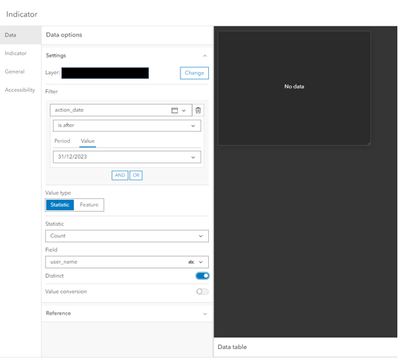Select Statistic value type
The width and height of the screenshot is (400, 361).
click(60, 205)
